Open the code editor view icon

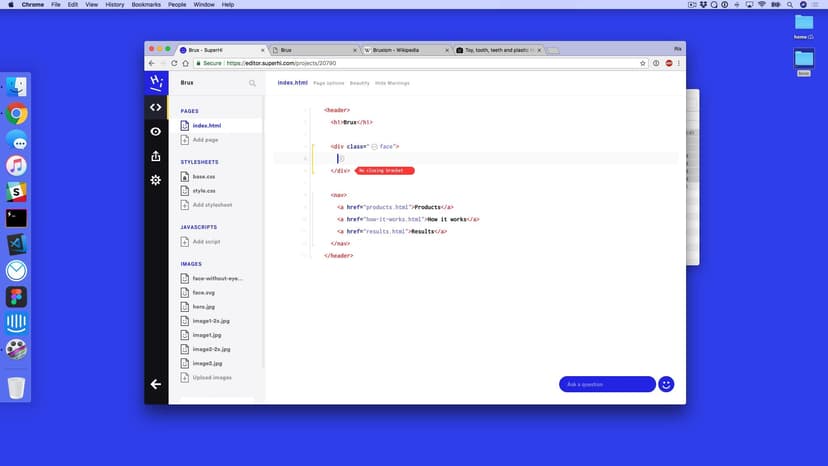tap(156, 107)
